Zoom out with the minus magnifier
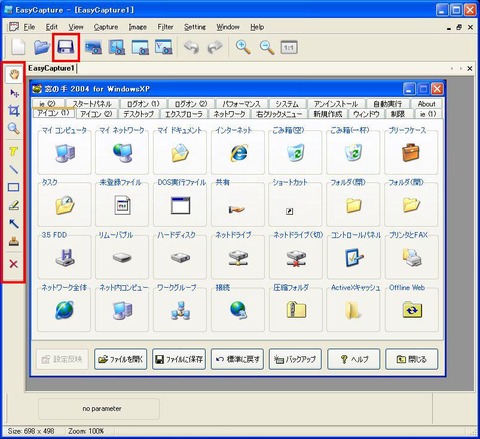 coord(267,47)
